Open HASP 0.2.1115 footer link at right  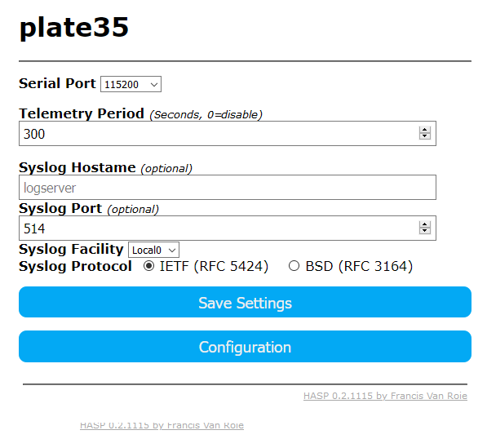point(385,396)
